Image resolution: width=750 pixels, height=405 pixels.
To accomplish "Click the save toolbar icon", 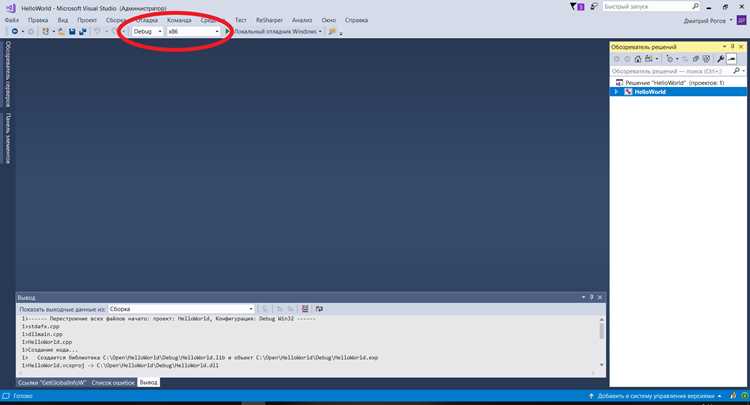I will tap(72, 31).
